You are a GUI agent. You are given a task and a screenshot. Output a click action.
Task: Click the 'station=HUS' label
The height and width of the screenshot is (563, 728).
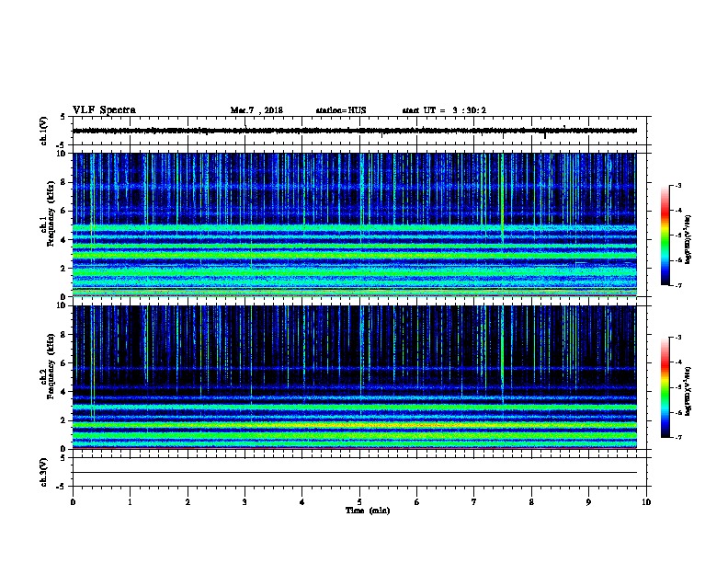click(341, 110)
